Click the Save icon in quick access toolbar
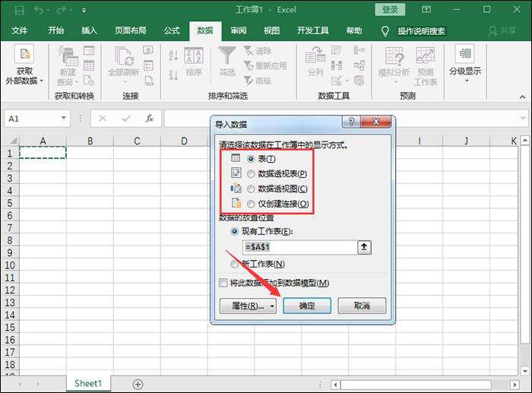This screenshot has width=532, height=393. click(x=19, y=10)
